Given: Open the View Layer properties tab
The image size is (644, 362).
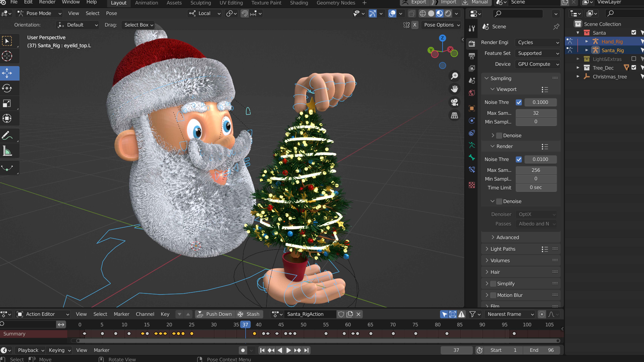Looking at the screenshot, I should 472,68.
